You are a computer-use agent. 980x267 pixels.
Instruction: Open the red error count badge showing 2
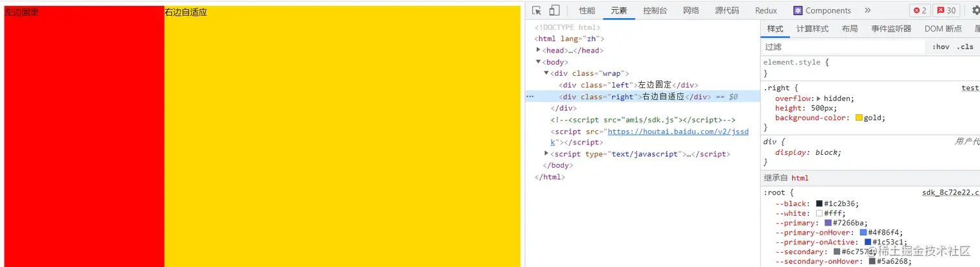(919, 10)
